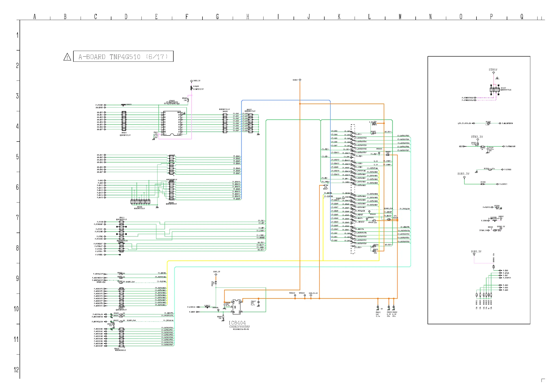Click the warning triangle beside A-BOARD title
The image size is (555, 392).
click(x=67, y=57)
